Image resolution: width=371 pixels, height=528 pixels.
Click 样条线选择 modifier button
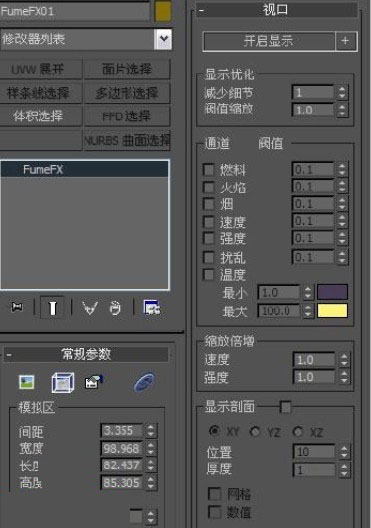point(41,93)
